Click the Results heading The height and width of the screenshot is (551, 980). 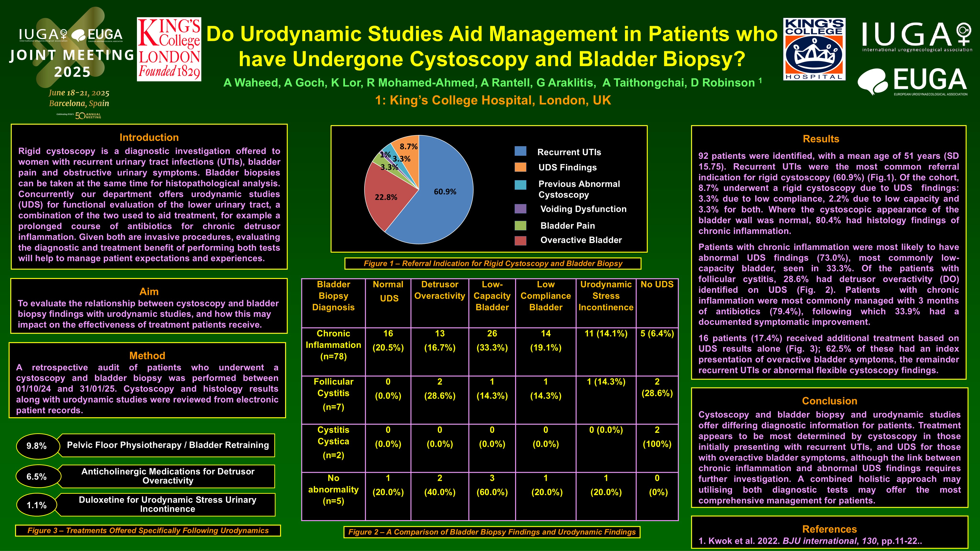click(x=821, y=139)
